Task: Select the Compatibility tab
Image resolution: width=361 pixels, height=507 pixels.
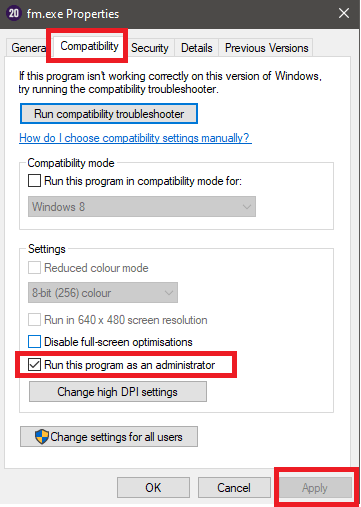Action: [x=89, y=46]
